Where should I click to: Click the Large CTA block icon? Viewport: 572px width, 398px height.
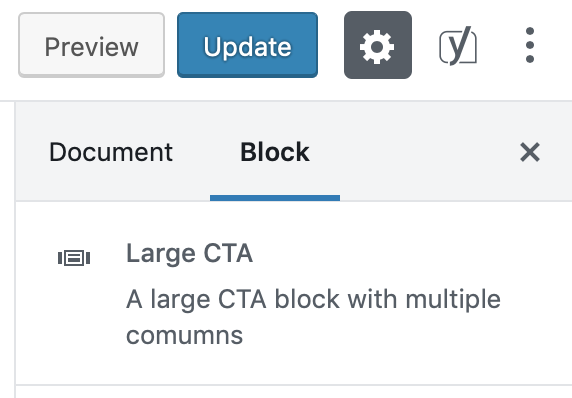click(74, 258)
